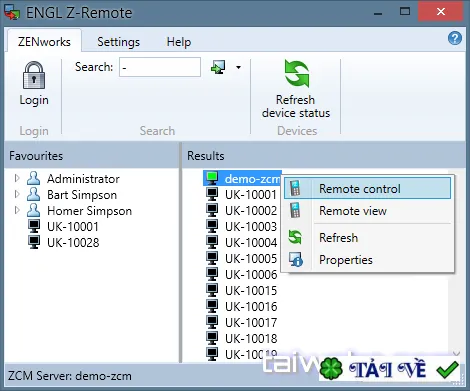Click the UK-10018 computer icon in Results
This screenshot has height=391, width=470.
[212, 338]
